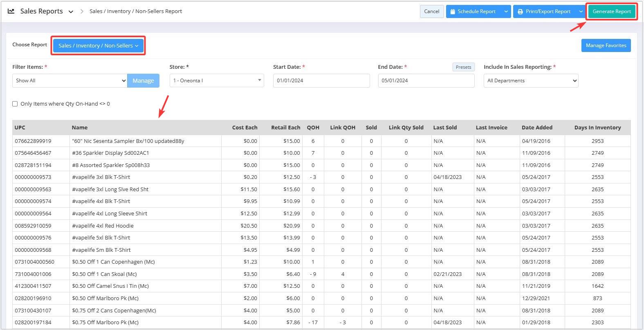Screen dimensions: 644x330
Task: Click item name #vapelife Sm Blk T-Shirt
Action: 101,250
